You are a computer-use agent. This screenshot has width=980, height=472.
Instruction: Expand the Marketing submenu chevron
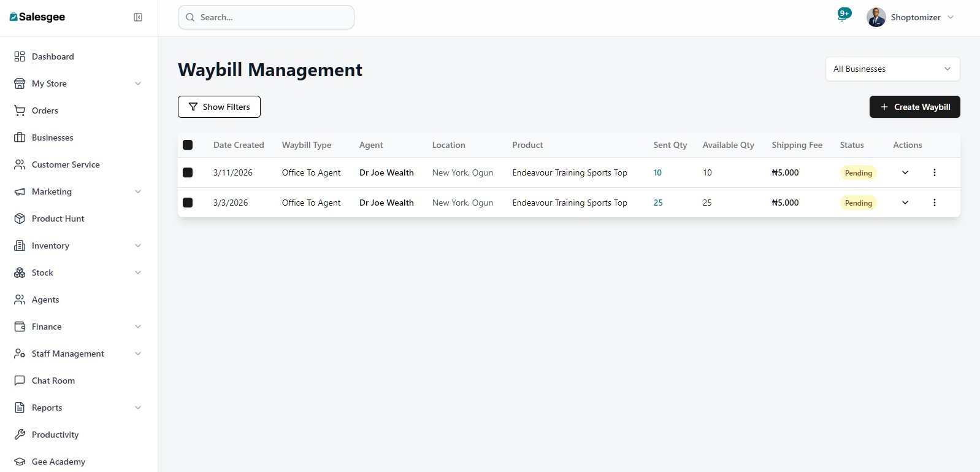(138, 192)
